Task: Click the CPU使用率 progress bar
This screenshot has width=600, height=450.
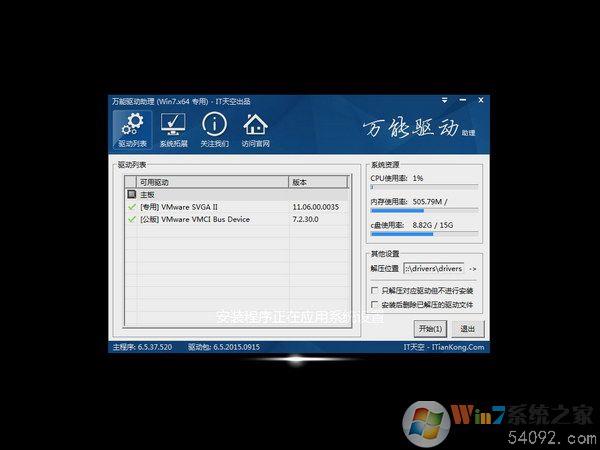Action: click(x=424, y=188)
